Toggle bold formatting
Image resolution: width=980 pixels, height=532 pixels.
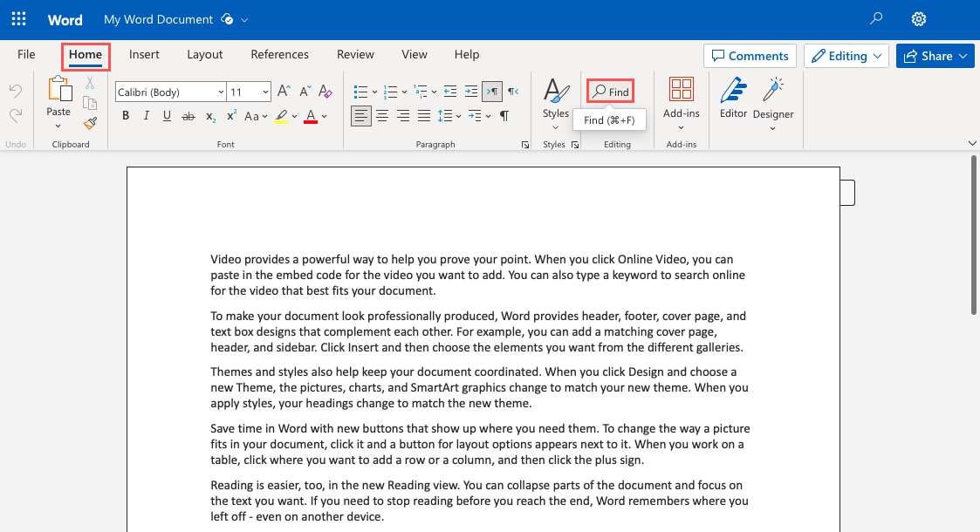pos(126,116)
